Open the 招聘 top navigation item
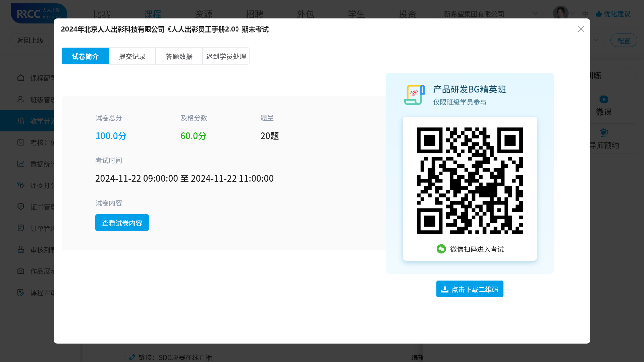 pos(255,14)
